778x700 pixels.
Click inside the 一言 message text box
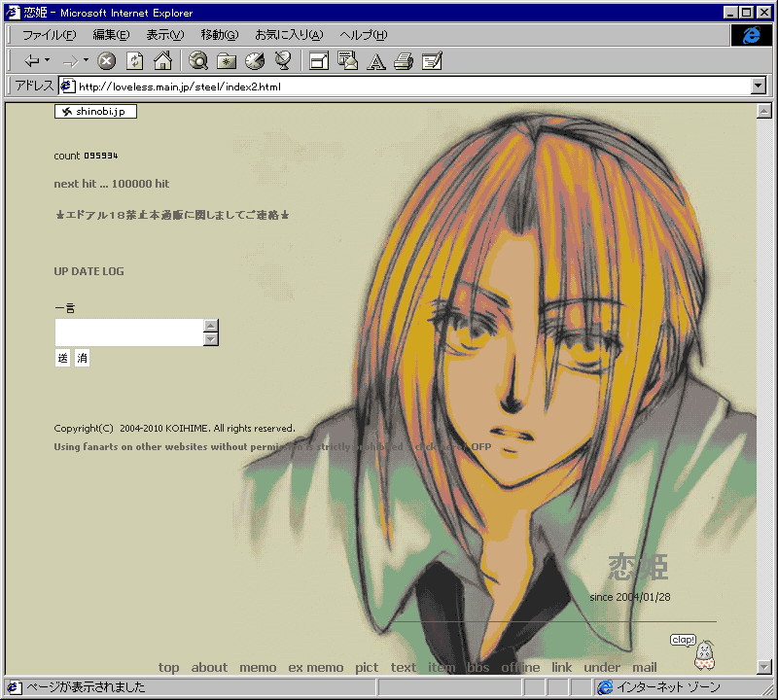pyautogui.click(x=129, y=332)
